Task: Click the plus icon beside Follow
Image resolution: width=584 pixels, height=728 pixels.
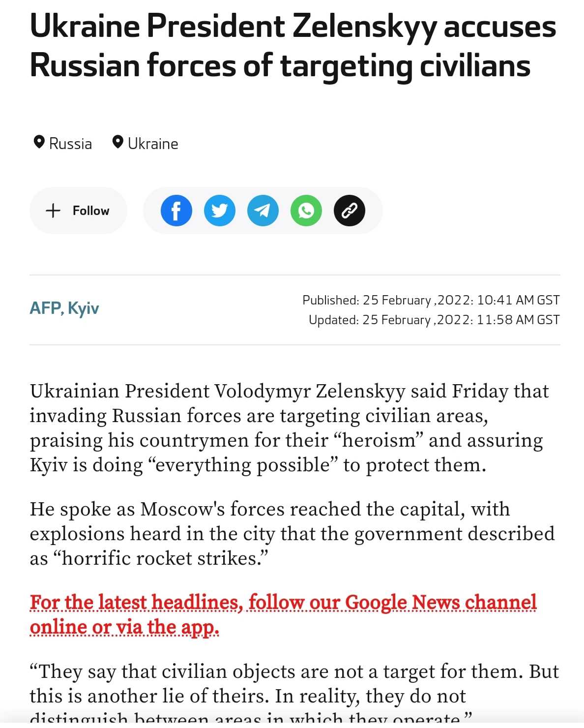Action: coord(53,211)
